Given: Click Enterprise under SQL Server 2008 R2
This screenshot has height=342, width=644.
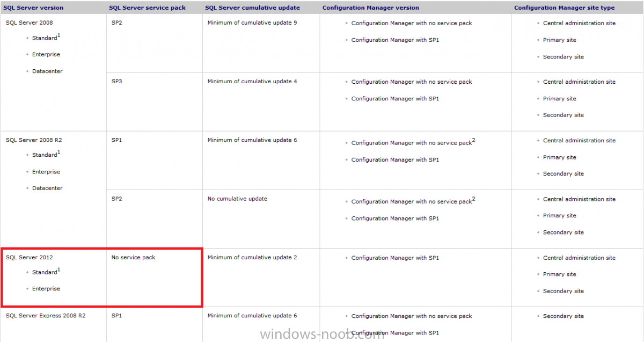Looking at the screenshot, I should click(x=46, y=172).
